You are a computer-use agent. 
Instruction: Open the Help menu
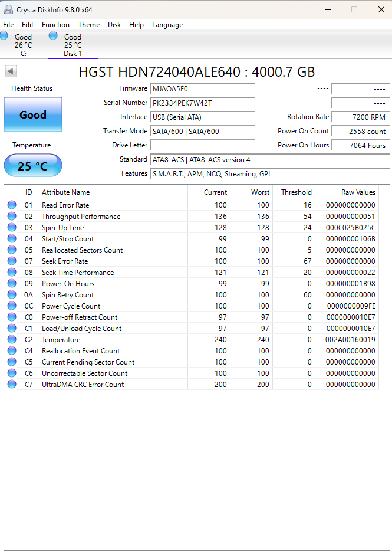coord(136,25)
